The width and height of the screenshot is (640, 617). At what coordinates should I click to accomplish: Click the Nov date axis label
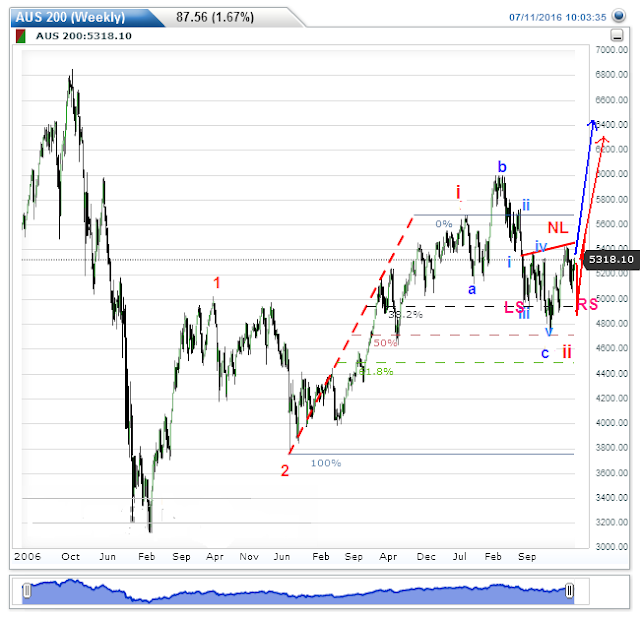pyautogui.click(x=249, y=557)
